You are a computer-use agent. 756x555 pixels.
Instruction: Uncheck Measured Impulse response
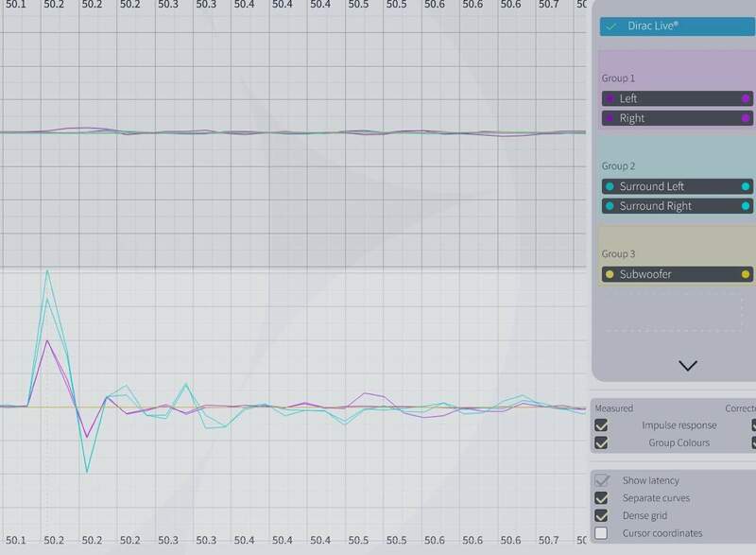tap(602, 425)
